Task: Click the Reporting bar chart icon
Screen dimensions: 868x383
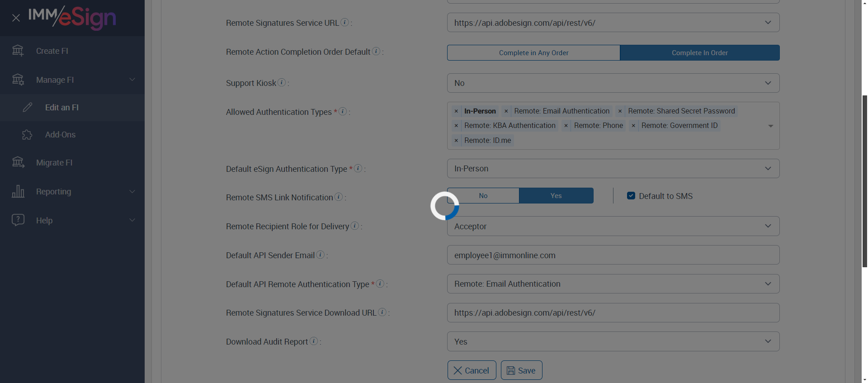Action: tap(18, 191)
